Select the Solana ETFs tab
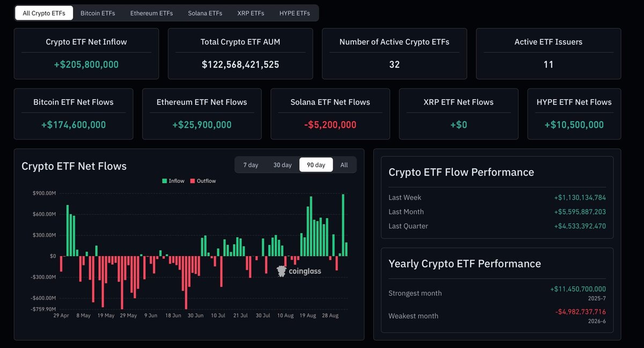 [x=205, y=13]
